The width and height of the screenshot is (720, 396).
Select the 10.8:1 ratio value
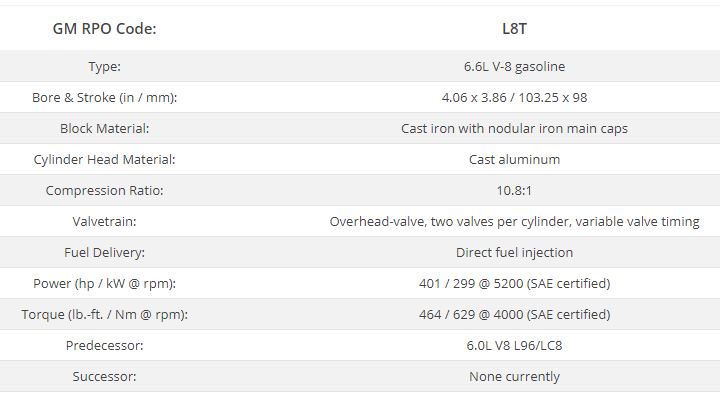point(514,190)
